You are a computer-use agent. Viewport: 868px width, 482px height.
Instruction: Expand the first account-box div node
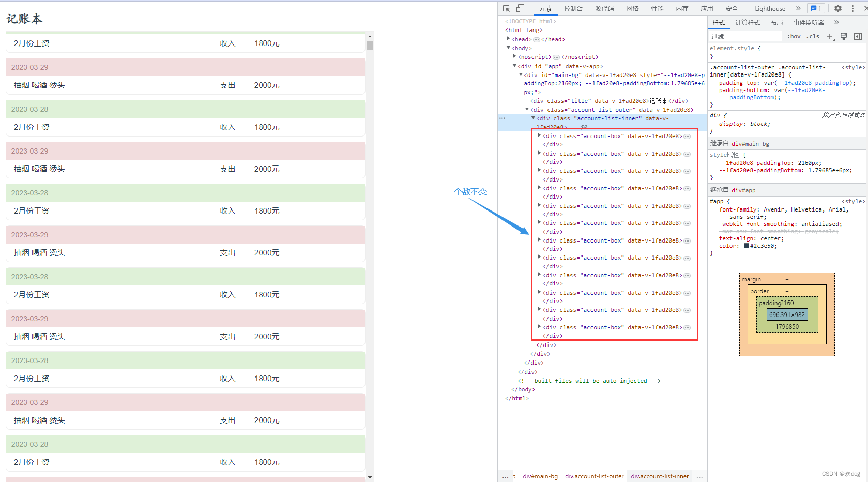[x=539, y=135]
